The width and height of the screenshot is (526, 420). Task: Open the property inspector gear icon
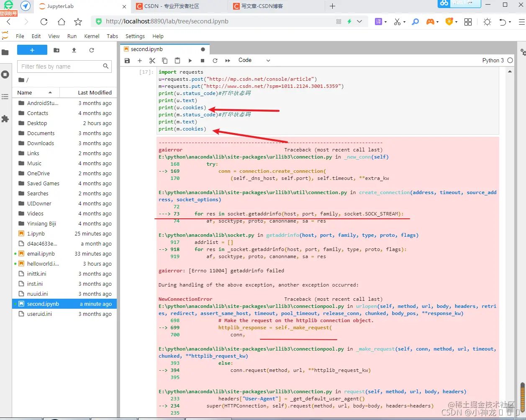(523, 52)
